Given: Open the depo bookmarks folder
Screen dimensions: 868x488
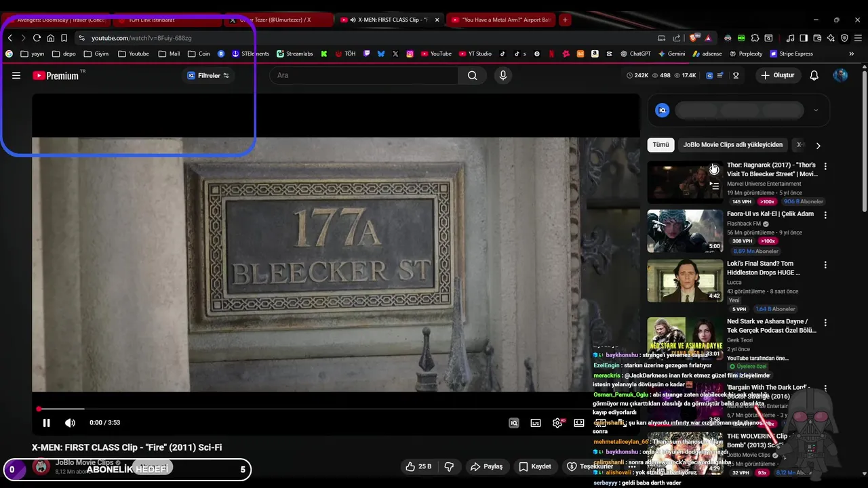Looking at the screenshot, I should 64,54.
